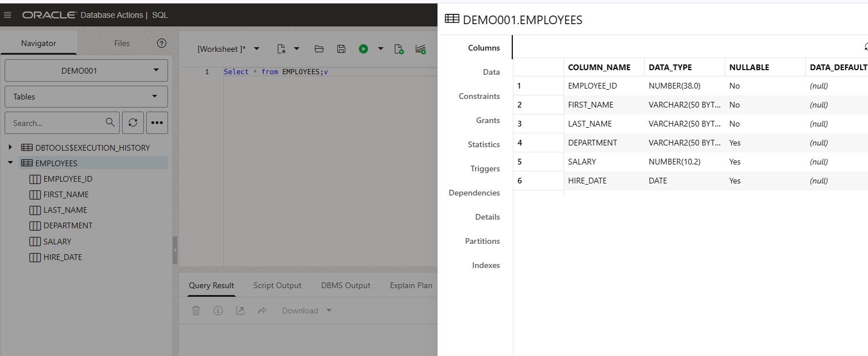Screen dimensions: 868x356
Task: Run the statement with the green play icon
Action: click(x=363, y=49)
